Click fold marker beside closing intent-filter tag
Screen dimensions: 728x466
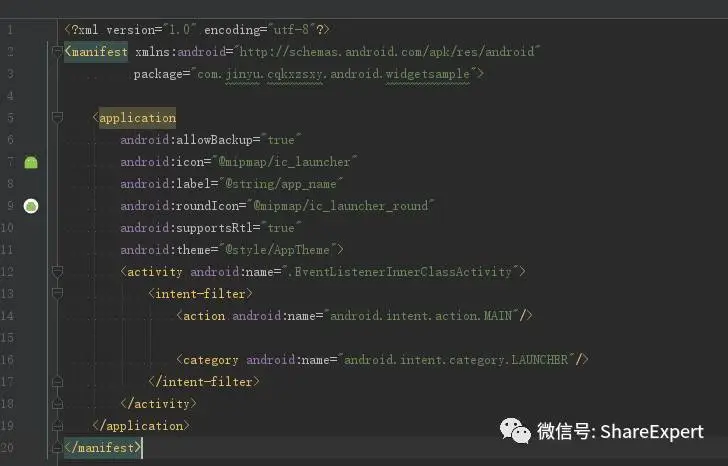pos(57,382)
